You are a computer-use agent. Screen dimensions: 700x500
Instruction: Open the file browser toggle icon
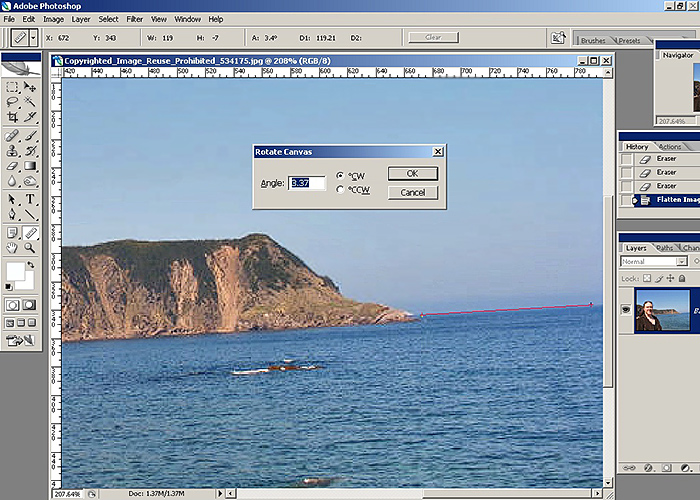tap(558, 38)
